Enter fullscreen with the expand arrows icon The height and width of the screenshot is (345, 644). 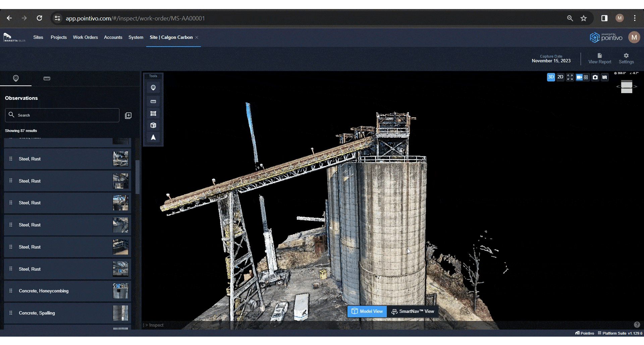click(x=570, y=77)
